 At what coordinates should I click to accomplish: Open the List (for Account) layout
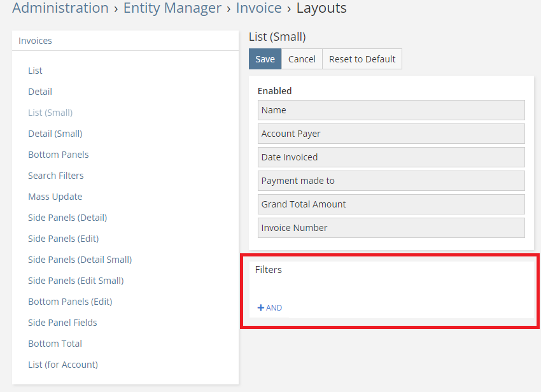(63, 365)
